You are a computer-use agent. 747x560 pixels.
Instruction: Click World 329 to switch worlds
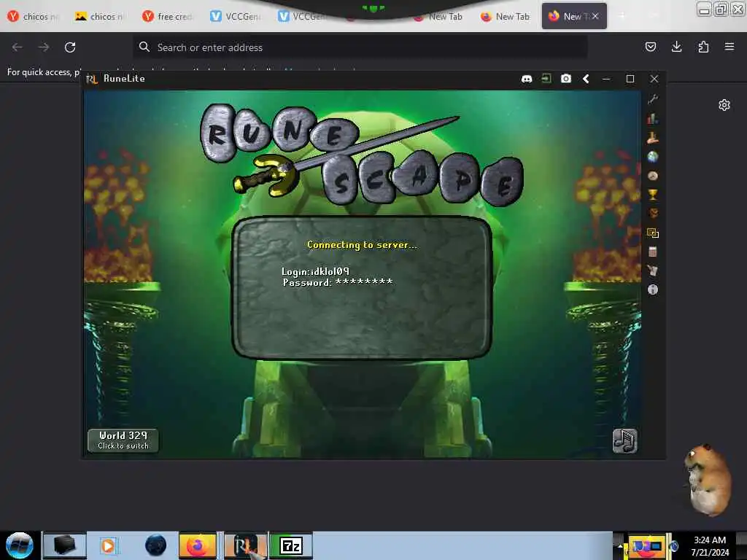tap(123, 440)
